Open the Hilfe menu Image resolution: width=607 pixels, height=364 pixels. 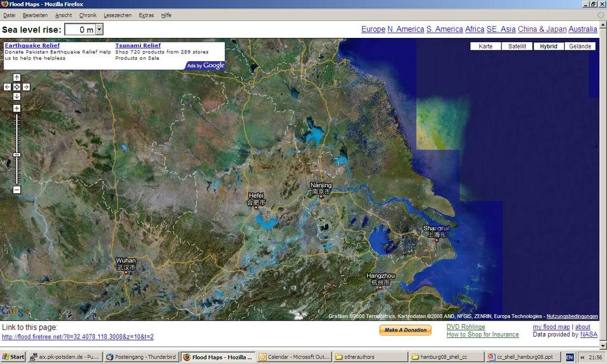(x=166, y=15)
